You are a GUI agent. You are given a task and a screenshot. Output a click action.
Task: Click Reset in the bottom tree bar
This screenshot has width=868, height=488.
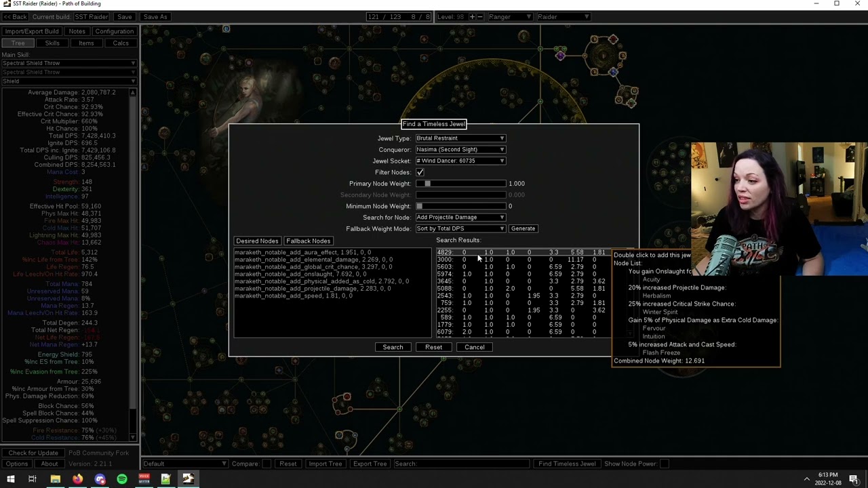click(288, 464)
